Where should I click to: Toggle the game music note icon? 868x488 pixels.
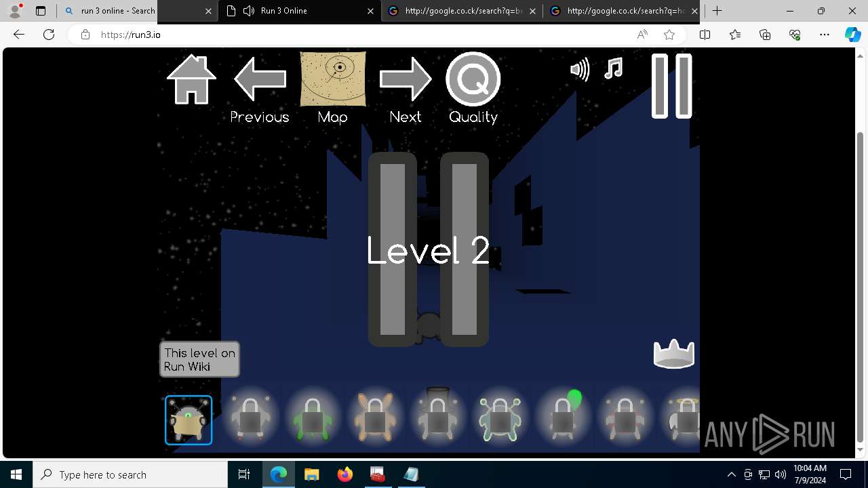(614, 68)
